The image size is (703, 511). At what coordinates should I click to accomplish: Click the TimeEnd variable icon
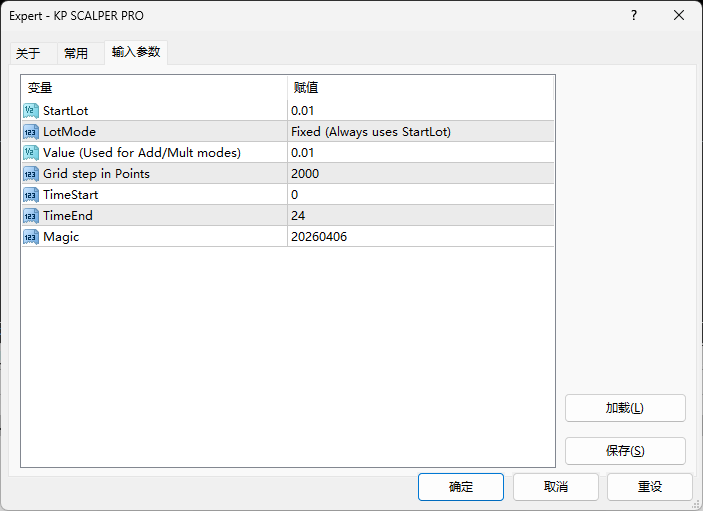click(30, 215)
